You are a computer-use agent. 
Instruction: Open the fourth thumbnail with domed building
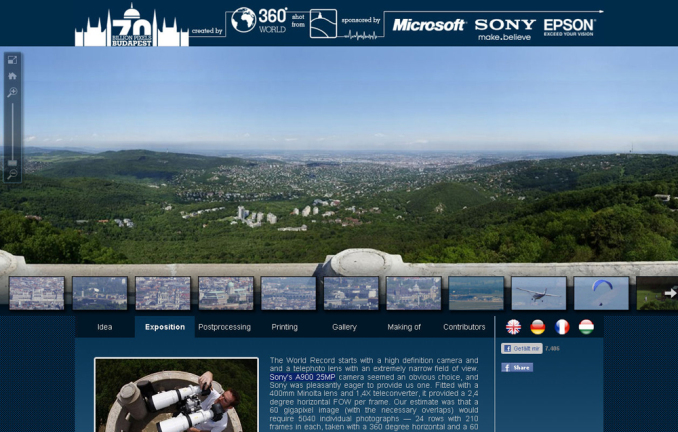(x=226, y=293)
